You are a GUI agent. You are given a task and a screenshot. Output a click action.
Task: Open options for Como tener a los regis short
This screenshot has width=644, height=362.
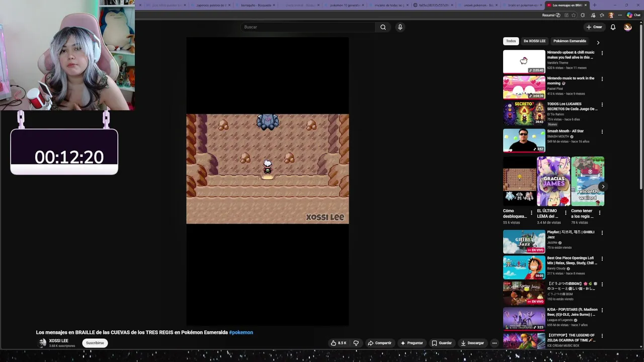(599, 213)
